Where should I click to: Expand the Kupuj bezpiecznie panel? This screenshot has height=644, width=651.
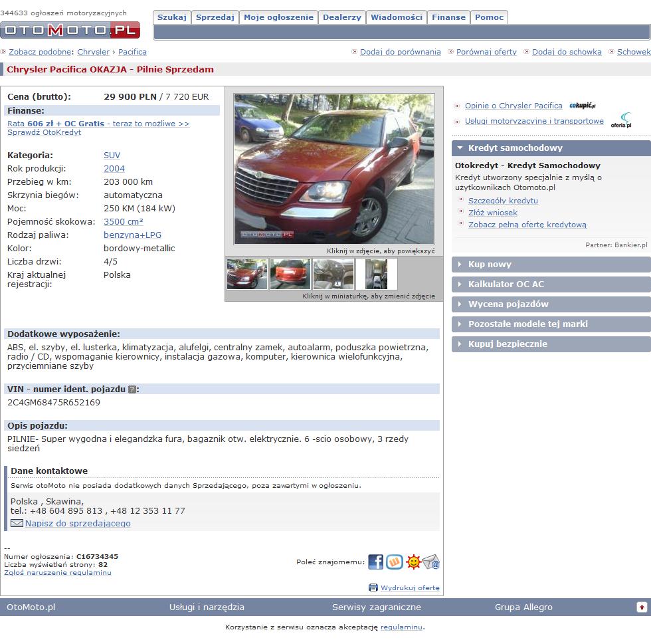pyautogui.click(x=551, y=344)
